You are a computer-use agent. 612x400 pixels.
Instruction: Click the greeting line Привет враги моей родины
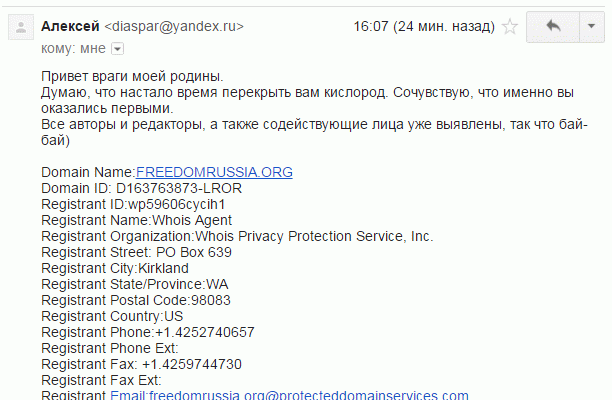132,76
